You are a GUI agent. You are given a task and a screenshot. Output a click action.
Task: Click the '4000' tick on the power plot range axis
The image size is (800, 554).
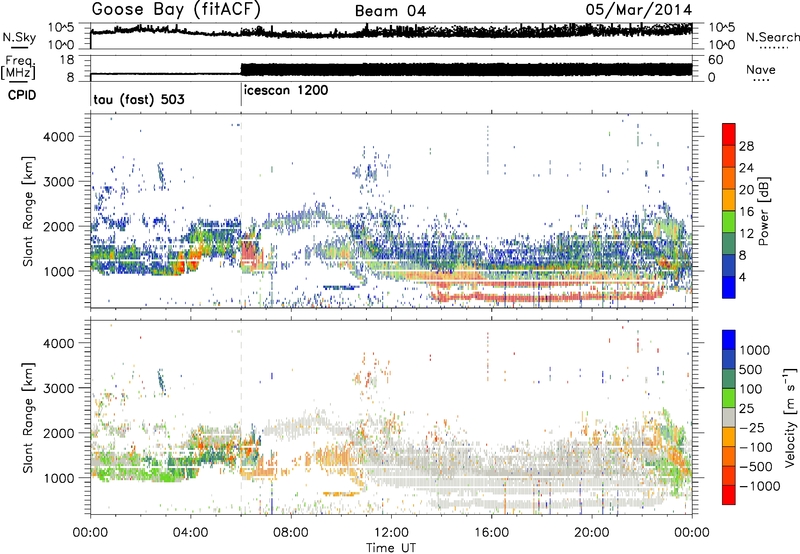coord(58,137)
